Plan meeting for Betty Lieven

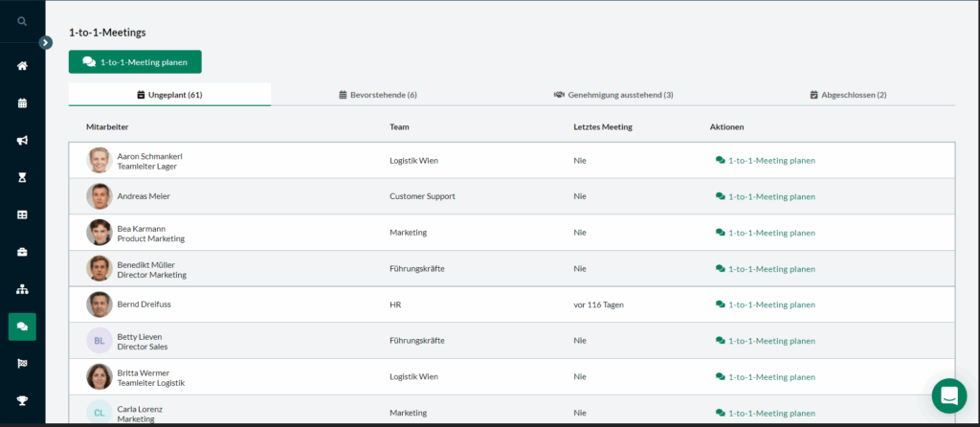click(x=765, y=341)
